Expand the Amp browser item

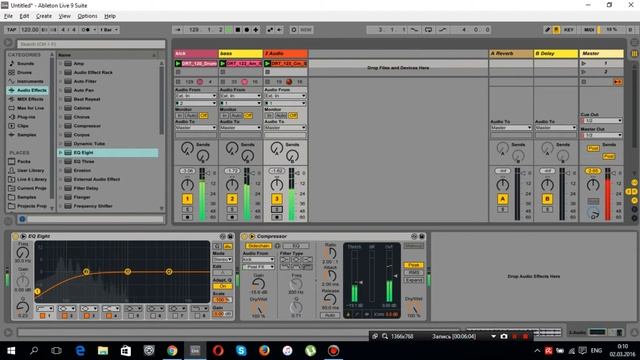(x=60, y=64)
